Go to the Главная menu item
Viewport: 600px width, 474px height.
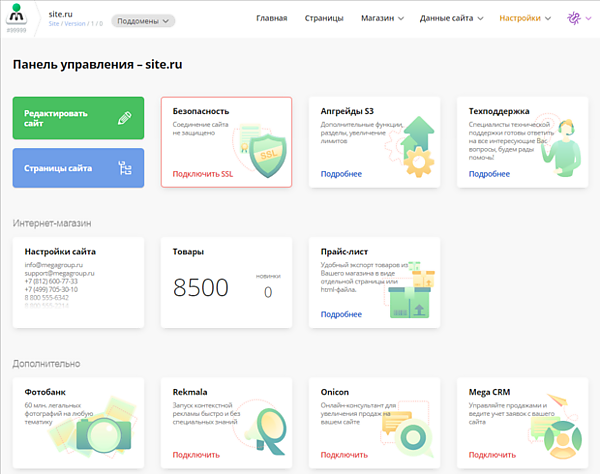pyautogui.click(x=271, y=18)
